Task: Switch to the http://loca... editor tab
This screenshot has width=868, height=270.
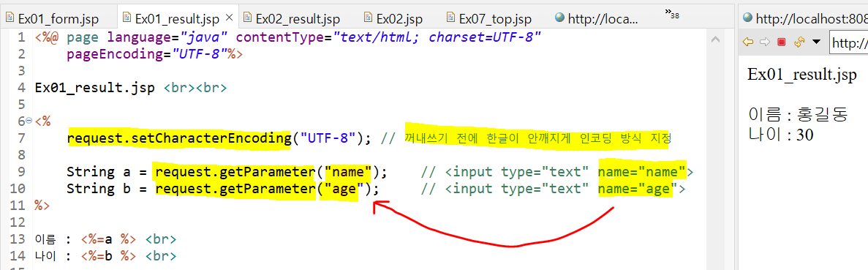Action: (x=603, y=18)
